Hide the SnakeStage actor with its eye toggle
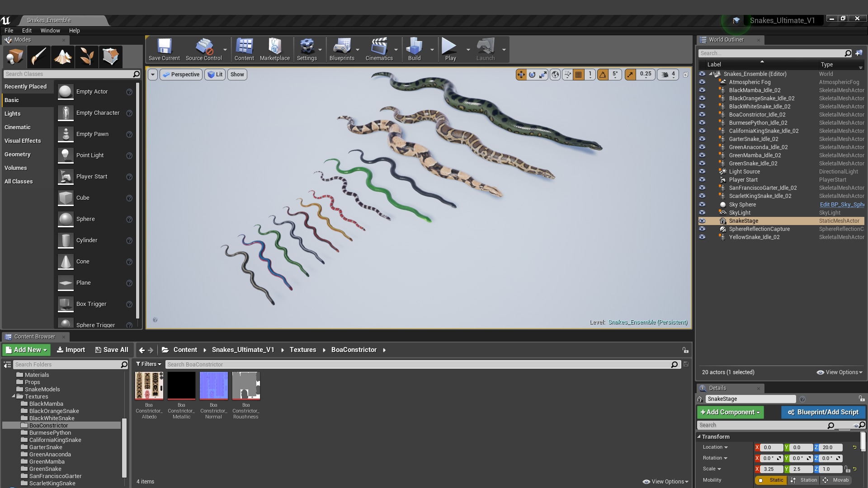Viewport: 868px width, 488px height. (702, 221)
